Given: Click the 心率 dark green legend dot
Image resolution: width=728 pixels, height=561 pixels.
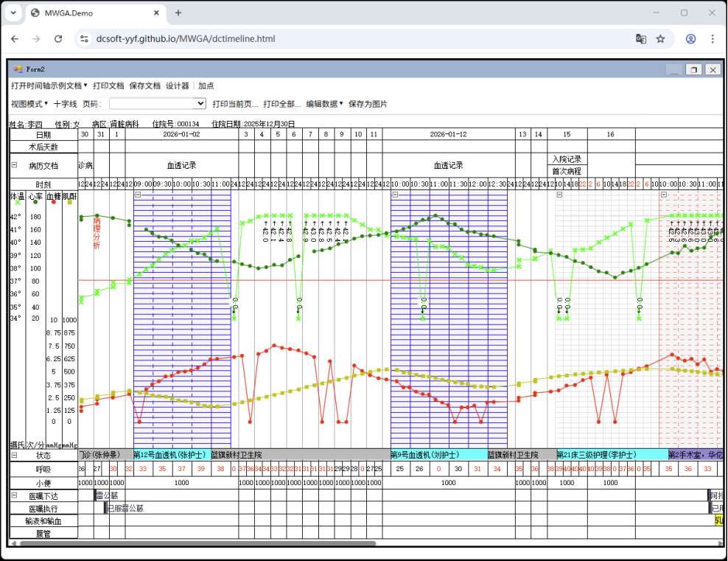Looking at the screenshot, I should [35, 203].
